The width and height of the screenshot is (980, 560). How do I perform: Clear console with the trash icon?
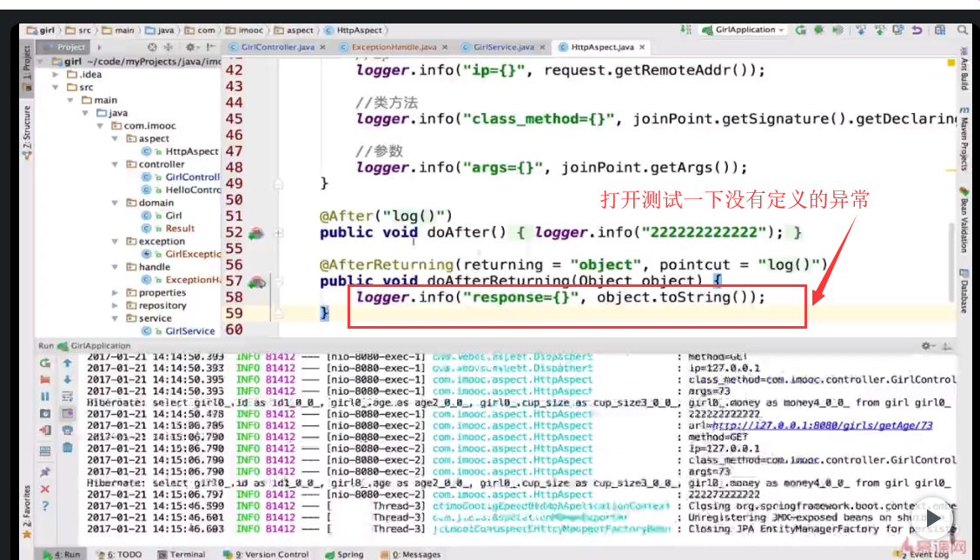click(68, 448)
